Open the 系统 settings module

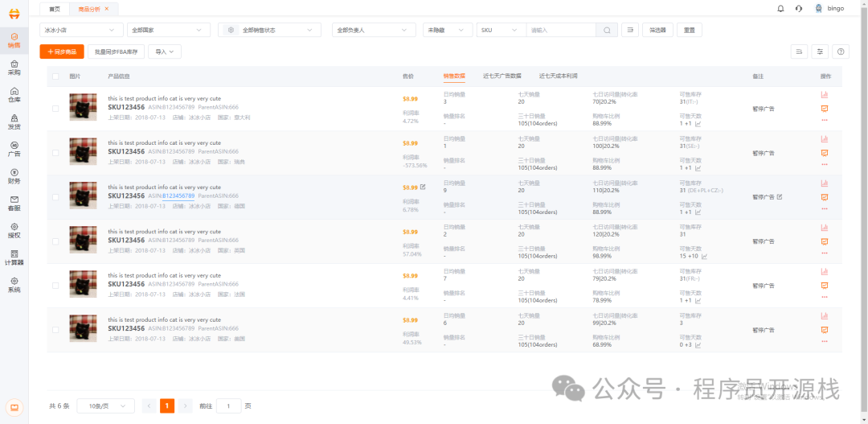14,285
